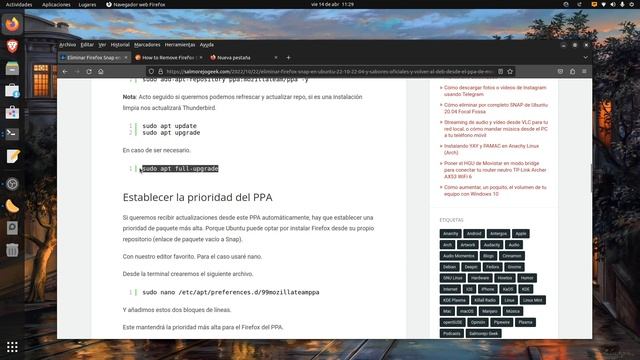
Task: Click the KDE Plasma tag
Action: tap(454, 300)
